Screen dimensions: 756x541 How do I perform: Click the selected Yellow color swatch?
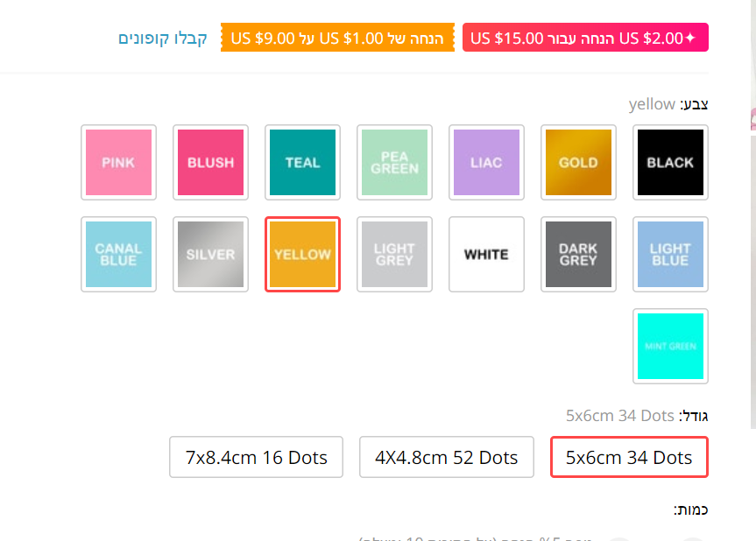pos(302,254)
